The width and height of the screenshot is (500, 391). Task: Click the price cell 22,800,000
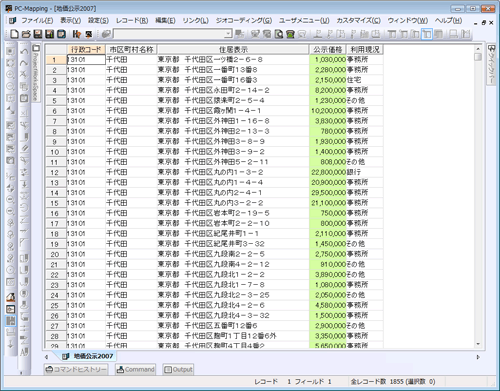328,172
